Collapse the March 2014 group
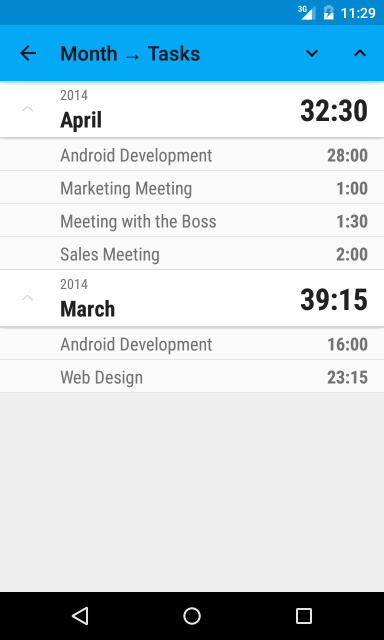This screenshot has height=640, width=384. point(27,298)
